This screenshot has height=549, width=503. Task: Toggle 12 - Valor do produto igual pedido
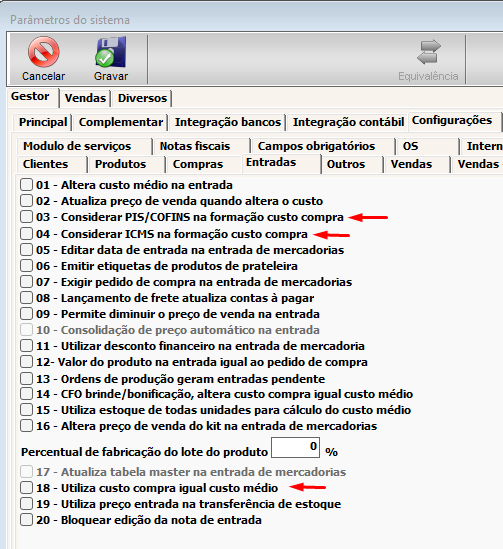point(26,362)
